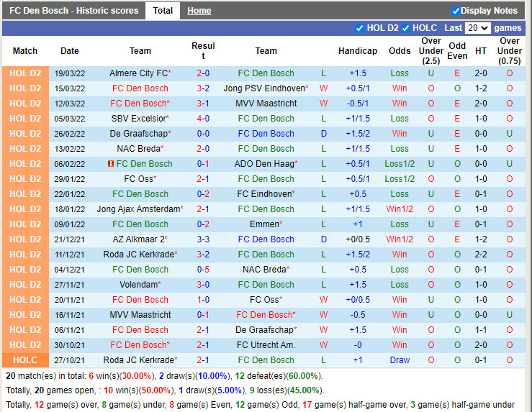Open the Last 20 games dropdown
The height and width of the screenshot is (412, 532).
click(477, 28)
